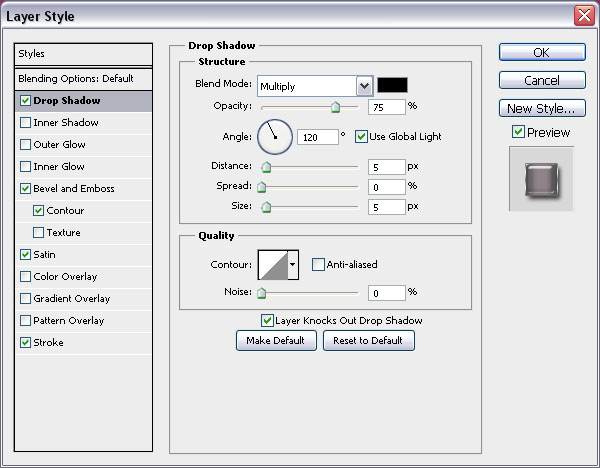600x468 pixels.
Task: Click the Distance value field
Action: [386, 167]
